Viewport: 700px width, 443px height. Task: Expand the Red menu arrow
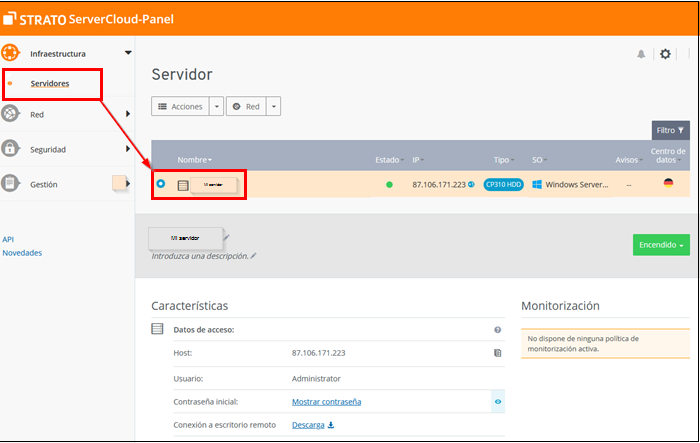pos(128,113)
